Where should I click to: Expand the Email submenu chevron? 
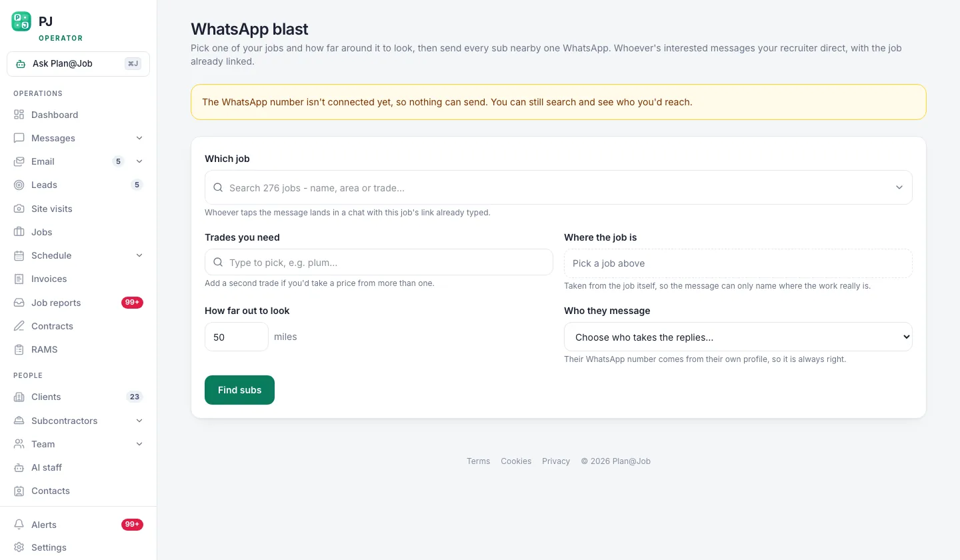[x=139, y=161]
